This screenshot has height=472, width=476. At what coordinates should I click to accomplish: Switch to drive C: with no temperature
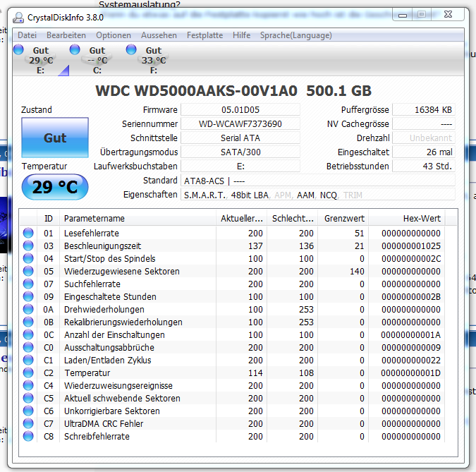tap(97, 60)
